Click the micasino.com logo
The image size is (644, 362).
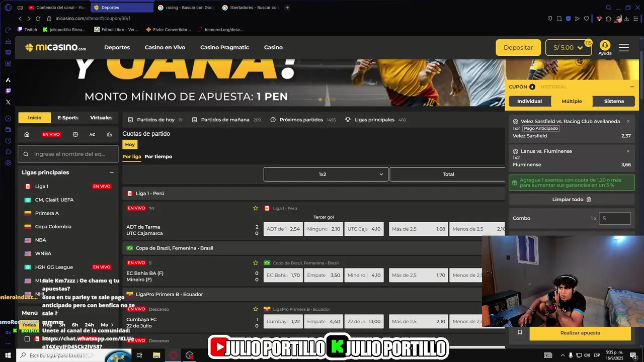tap(55, 47)
